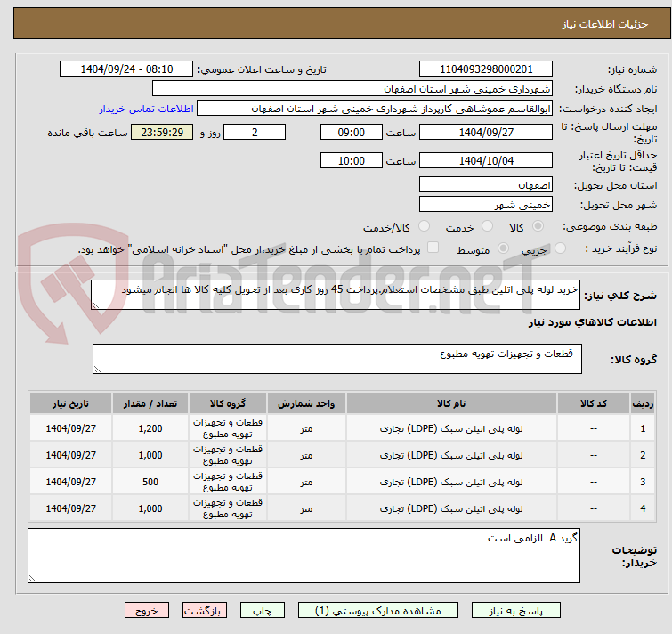
Task: Choose the 'کالا/خدمت' radio option
Action: tap(424, 227)
